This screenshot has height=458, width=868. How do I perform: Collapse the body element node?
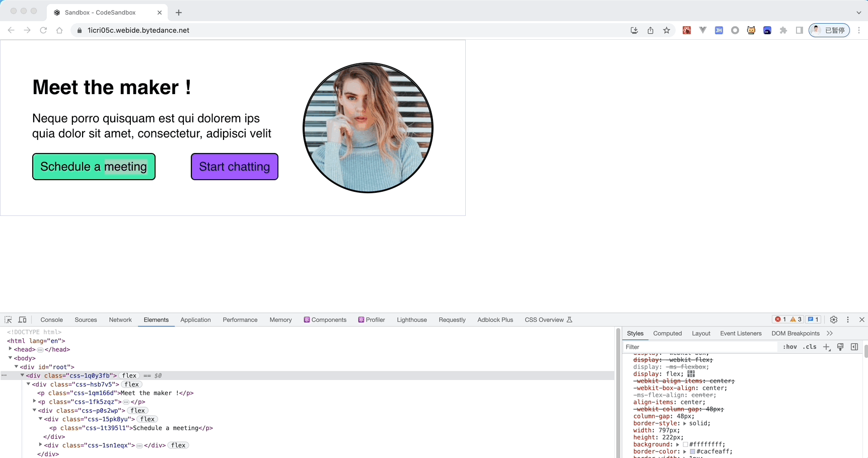[x=11, y=358]
